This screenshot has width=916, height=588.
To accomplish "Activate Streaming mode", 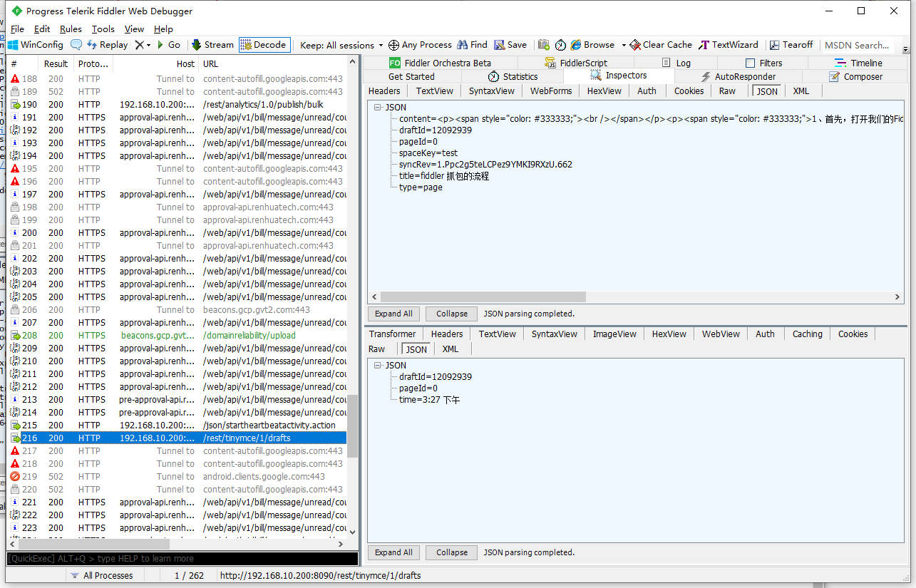I will click(212, 44).
